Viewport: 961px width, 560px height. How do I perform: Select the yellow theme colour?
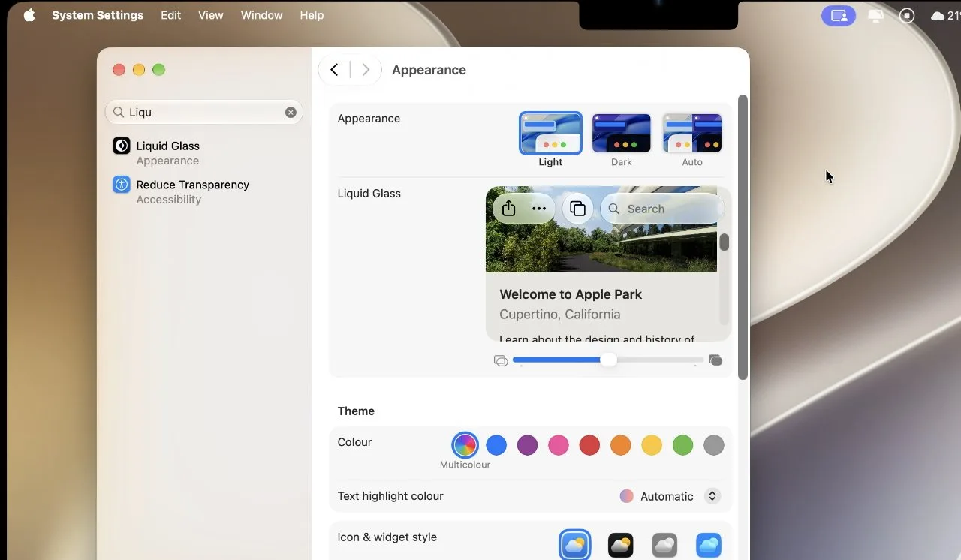[652, 445]
